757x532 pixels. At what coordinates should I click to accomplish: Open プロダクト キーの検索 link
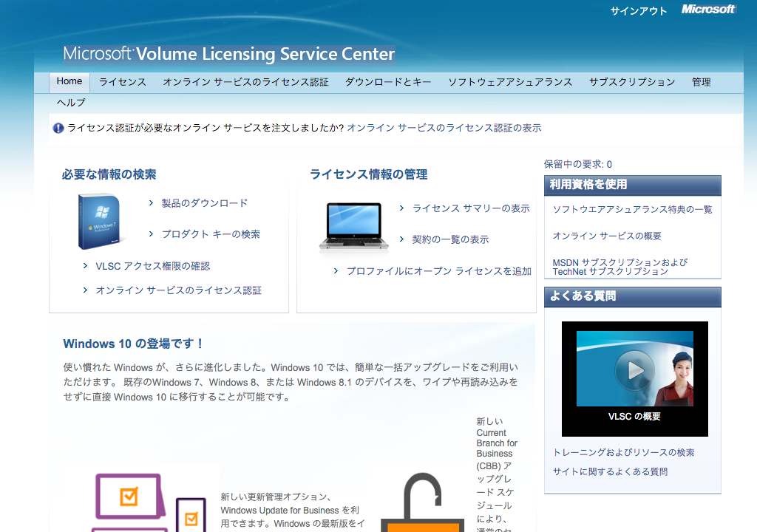[211, 234]
